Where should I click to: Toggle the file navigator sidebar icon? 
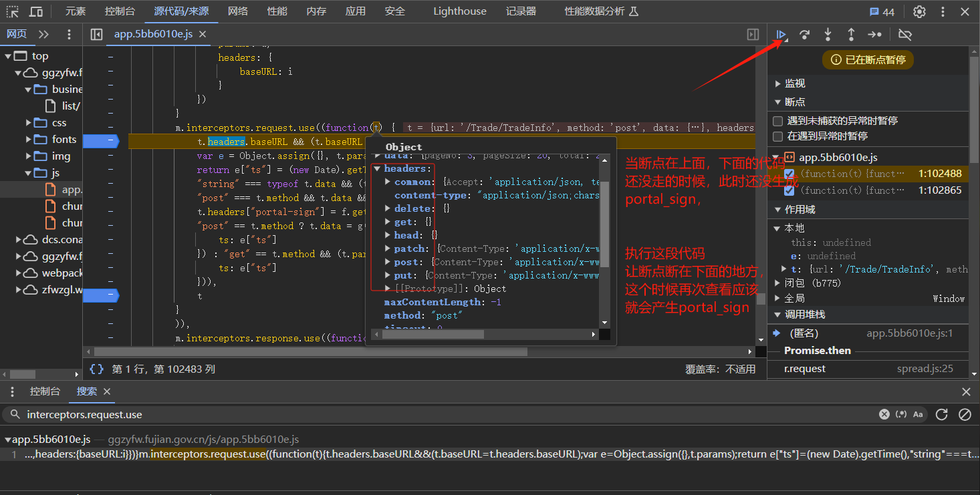96,34
